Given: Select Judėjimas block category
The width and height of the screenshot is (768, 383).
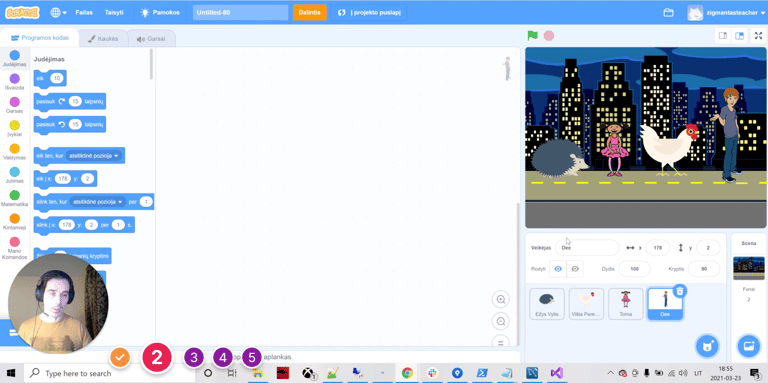Looking at the screenshot, I should [15, 59].
